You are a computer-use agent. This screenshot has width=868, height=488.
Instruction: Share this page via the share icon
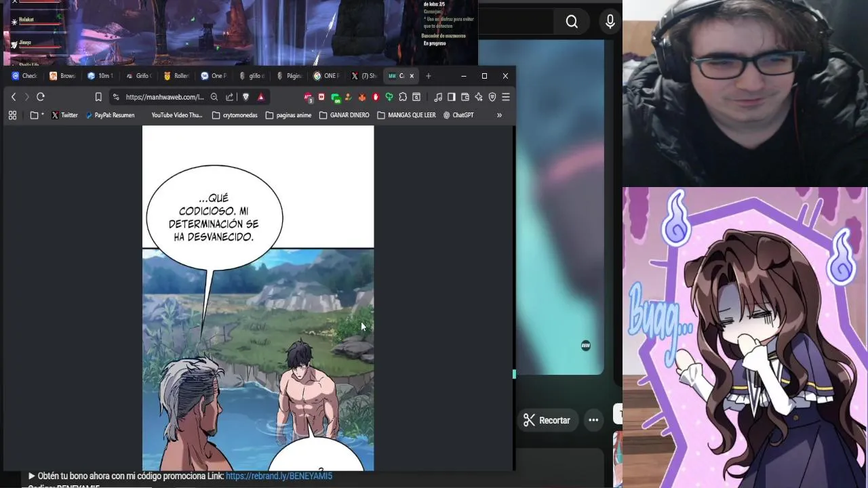229,97
